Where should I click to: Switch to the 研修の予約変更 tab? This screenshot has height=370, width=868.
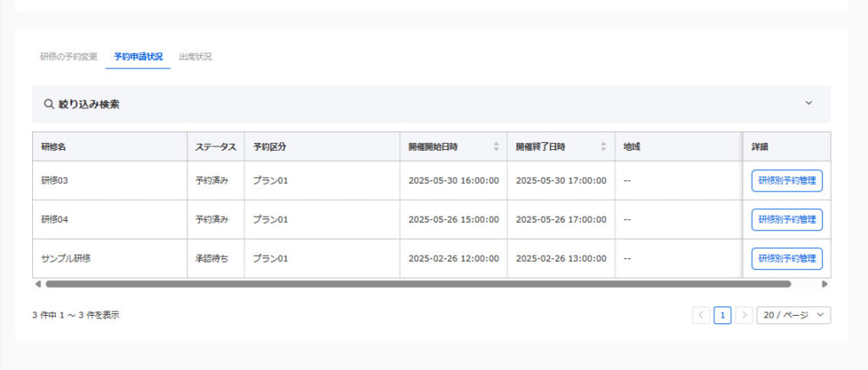(69, 57)
